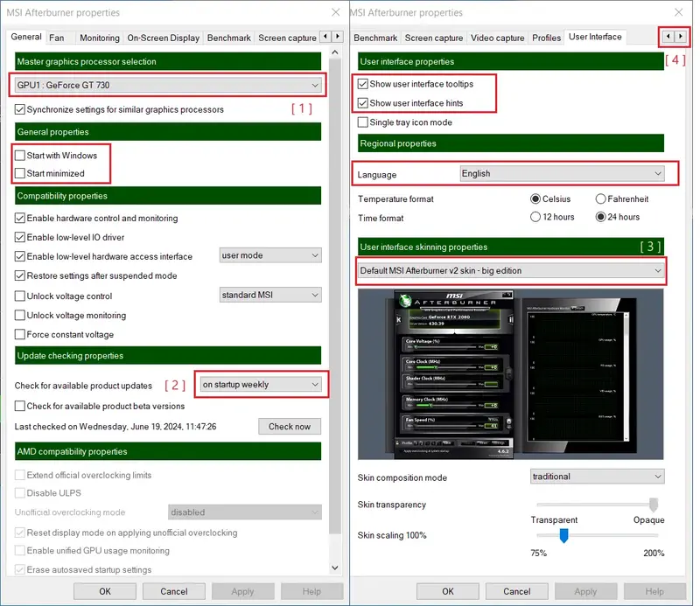Open the Language dropdown

point(563,173)
